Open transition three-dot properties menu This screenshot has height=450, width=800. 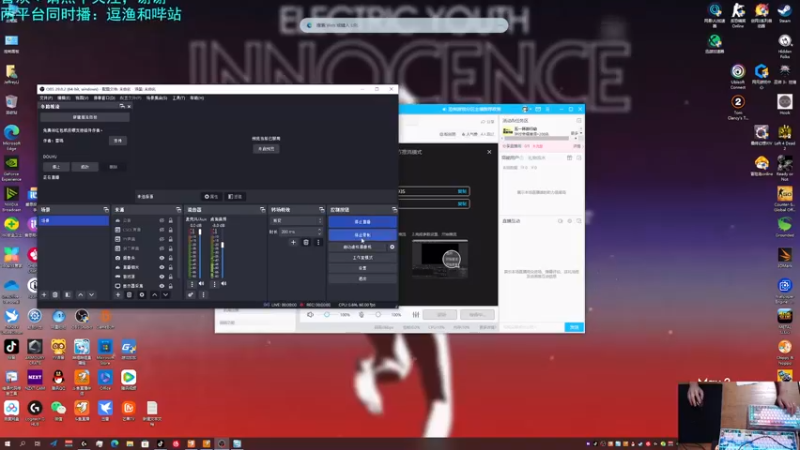[318, 242]
